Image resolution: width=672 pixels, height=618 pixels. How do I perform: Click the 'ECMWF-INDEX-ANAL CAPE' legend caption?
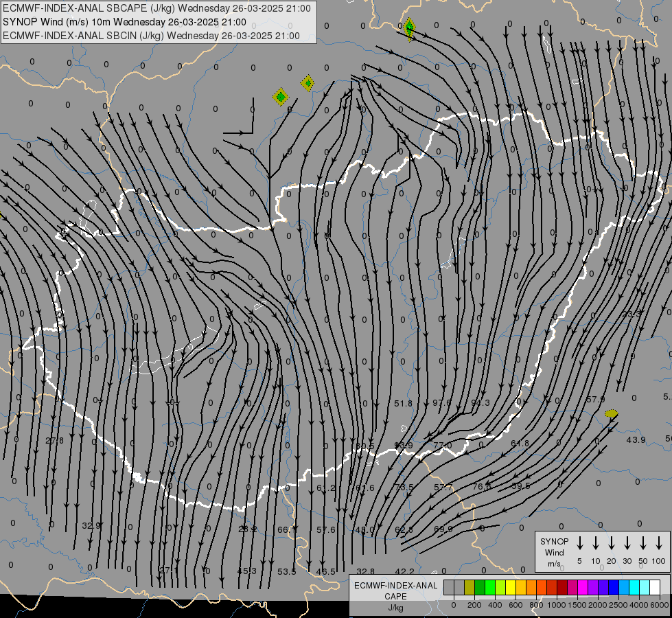pyautogui.click(x=395, y=591)
